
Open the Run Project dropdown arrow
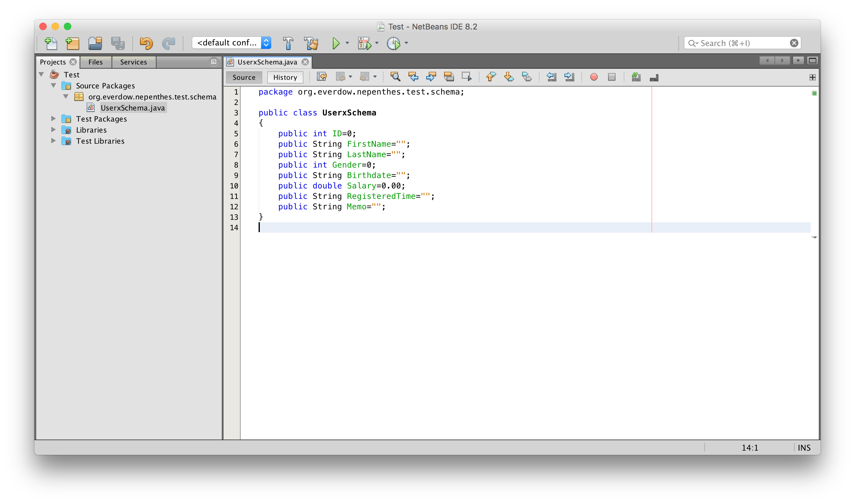pyautogui.click(x=347, y=43)
